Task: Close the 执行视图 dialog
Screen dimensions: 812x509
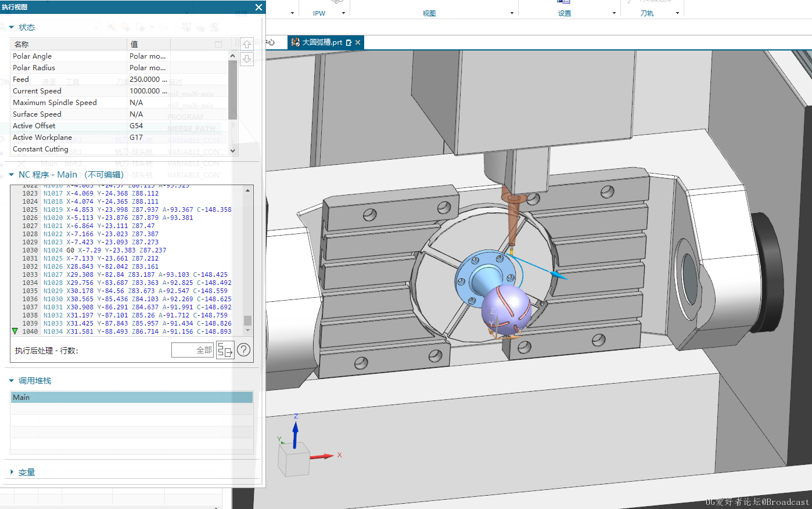Action: pos(258,7)
